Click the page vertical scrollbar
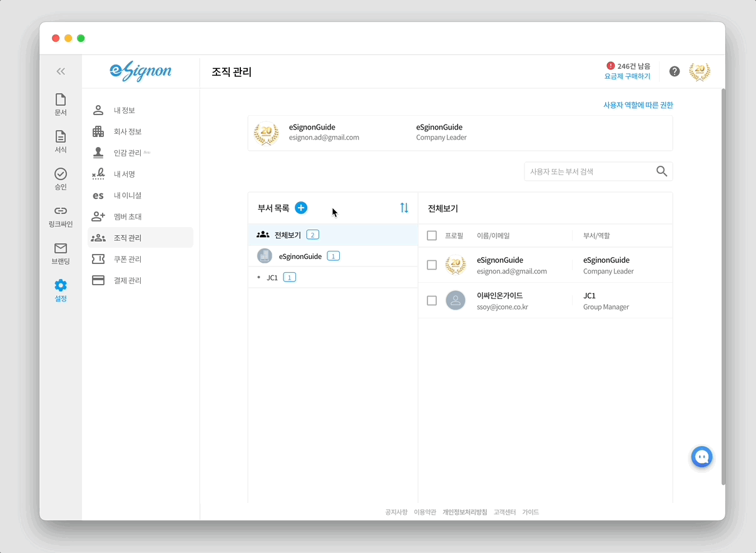756x553 pixels. coord(723,287)
